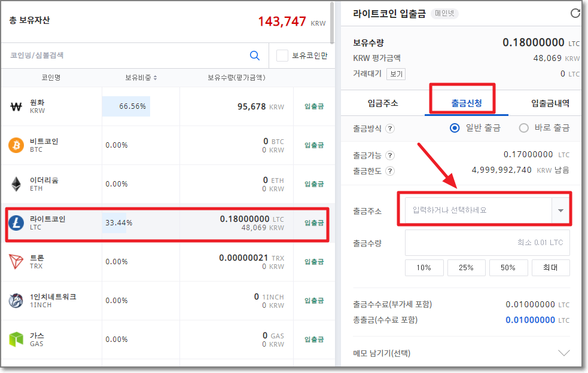Sort by 보유비중 column header
The height and width of the screenshot is (373, 588).
coord(141,78)
